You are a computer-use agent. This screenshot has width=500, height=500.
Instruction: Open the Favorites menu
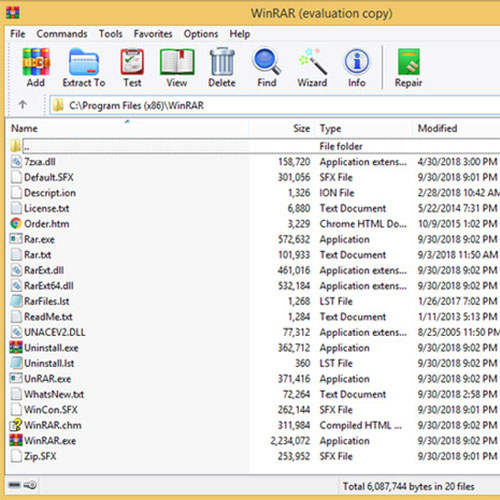[153, 34]
